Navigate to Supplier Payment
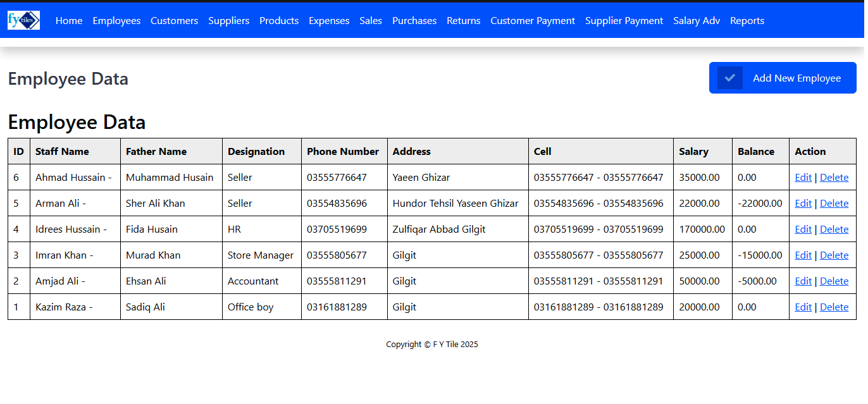The width and height of the screenshot is (868, 404). click(x=624, y=21)
